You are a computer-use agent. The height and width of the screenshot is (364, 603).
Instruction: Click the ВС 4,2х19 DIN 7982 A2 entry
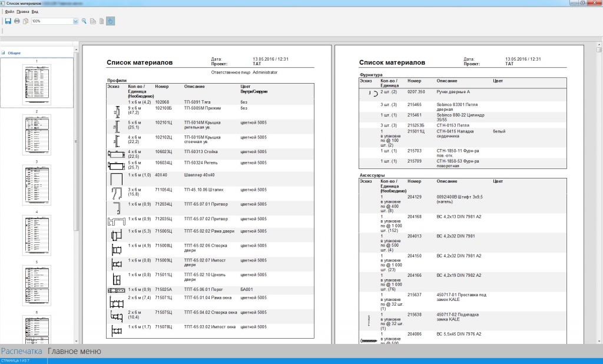click(x=459, y=275)
